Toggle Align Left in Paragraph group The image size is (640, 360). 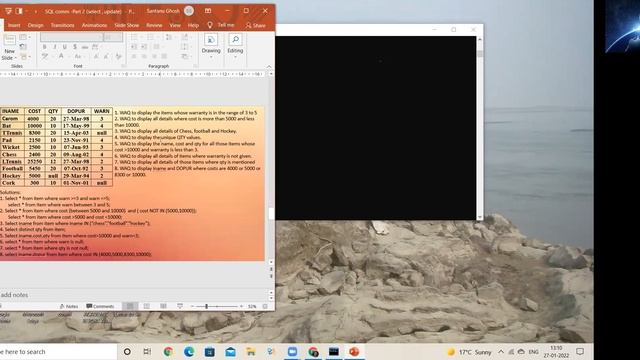(134, 56)
